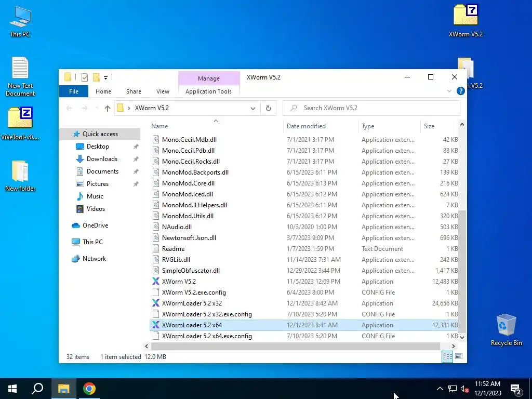Refresh the XWorm V5.2 folder view

(269, 108)
